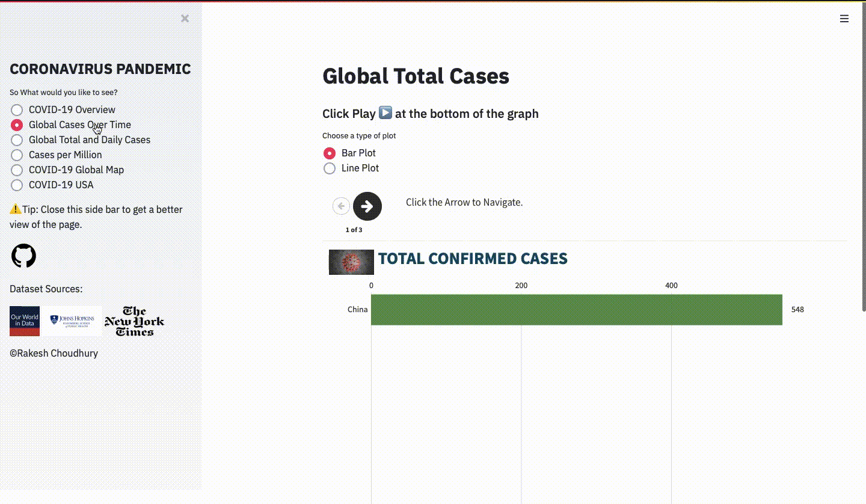Select Global Cases Over Time option
This screenshot has width=866, height=504.
point(17,125)
